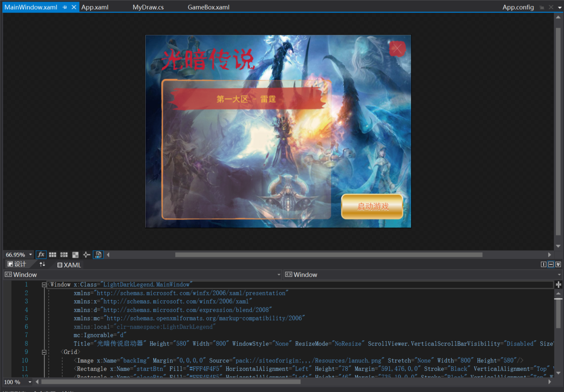Click XAML editor horizontal scroll right arrow
This screenshot has height=392, width=564.
pyautogui.click(x=549, y=382)
